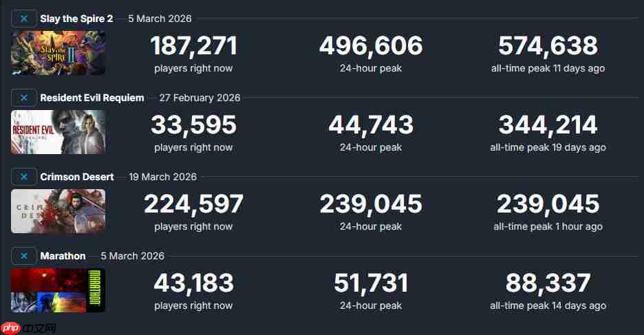Click the Marathon title link
The height and width of the screenshot is (335, 644).
(63, 256)
